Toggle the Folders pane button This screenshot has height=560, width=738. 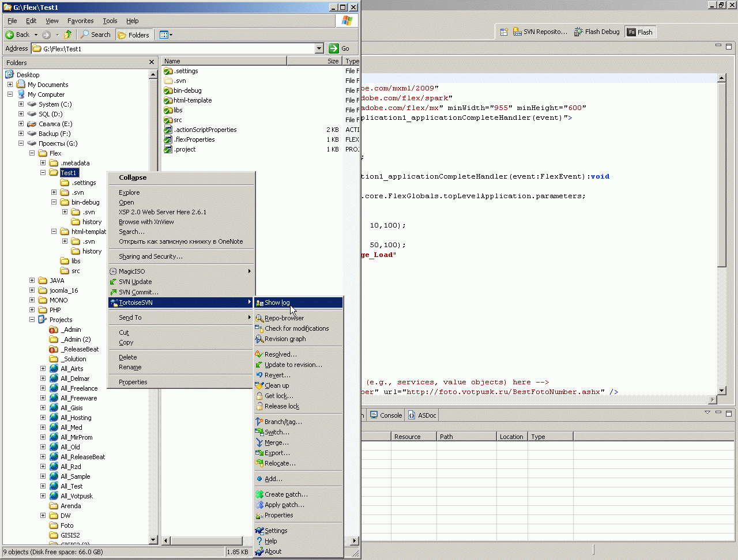point(134,35)
